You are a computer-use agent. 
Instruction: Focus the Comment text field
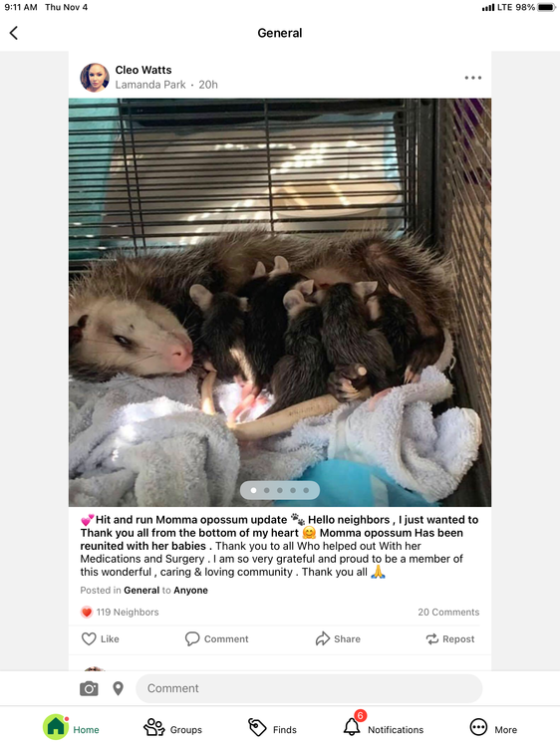coord(309,688)
